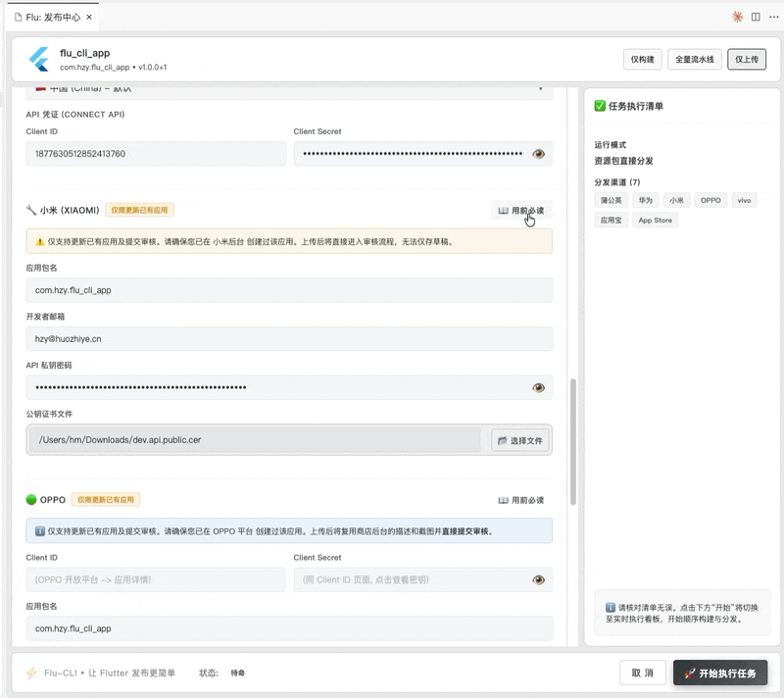Click the 仅上传 button
This screenshot has height=698, width=784.
tap(747, 60)
